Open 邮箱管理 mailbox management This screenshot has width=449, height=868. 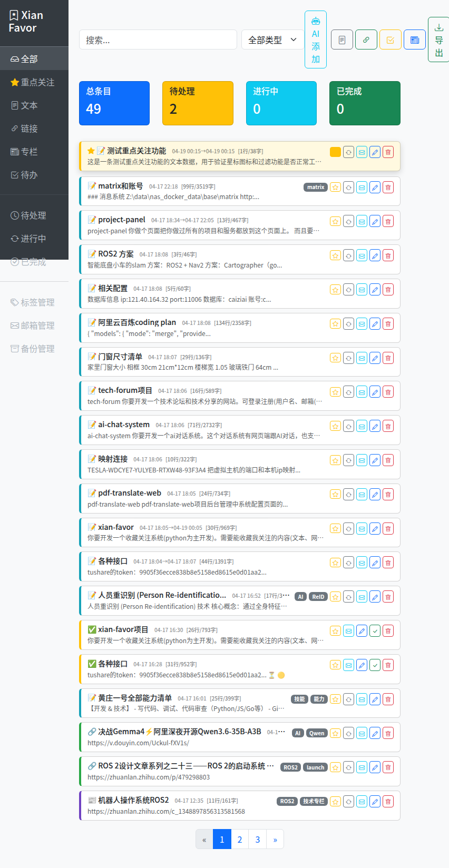(x=34, y=325)
